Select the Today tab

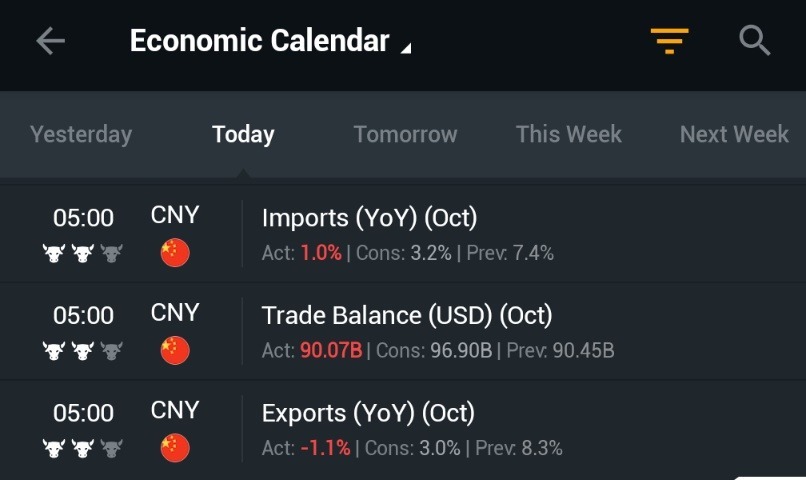click(243, 134)
